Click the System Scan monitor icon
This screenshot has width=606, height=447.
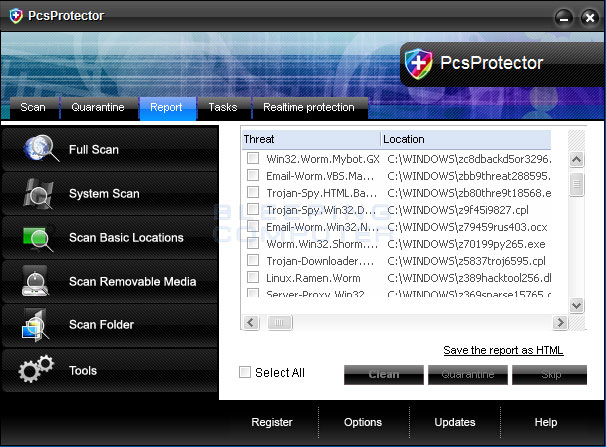click(x=37, y=193)
